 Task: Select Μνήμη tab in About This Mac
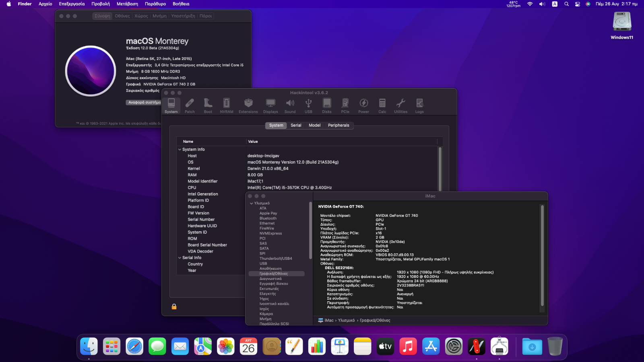coord(159,16)
